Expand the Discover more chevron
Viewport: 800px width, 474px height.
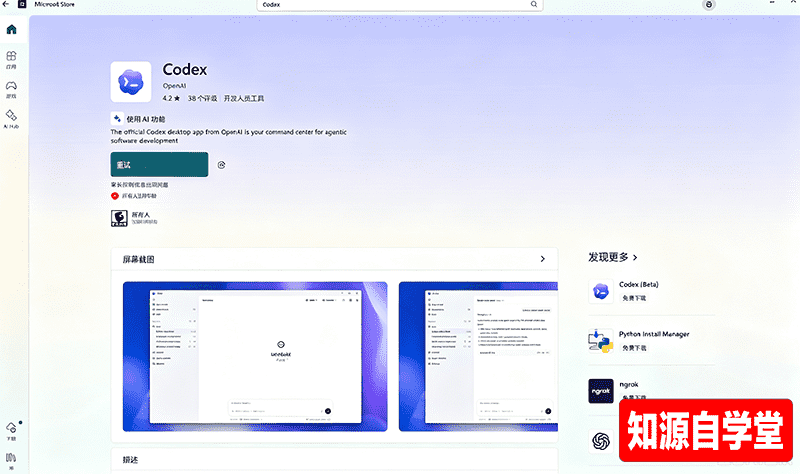(635, 258)
